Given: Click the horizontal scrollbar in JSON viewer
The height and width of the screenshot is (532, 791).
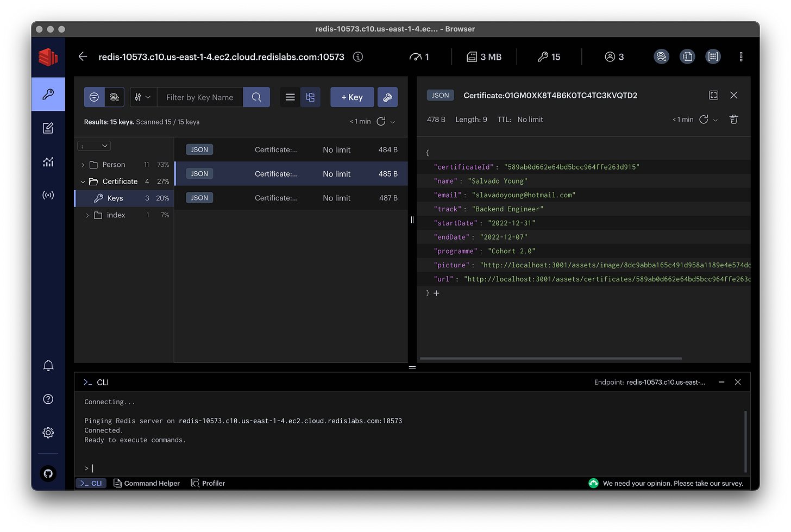Looking at the screenshot, I should [551, 359].
